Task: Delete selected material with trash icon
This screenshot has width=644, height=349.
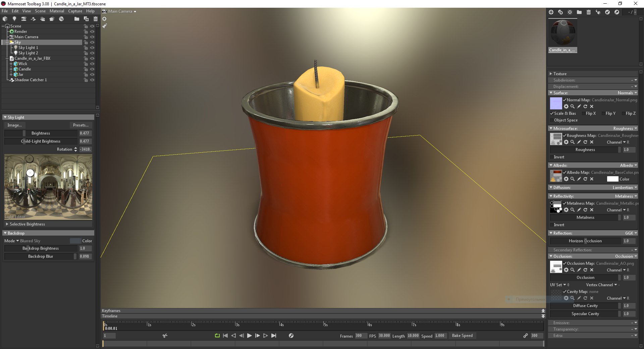Action: coord(589,12)
